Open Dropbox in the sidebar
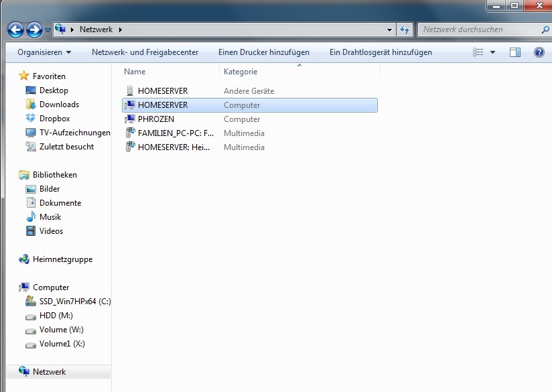The image size is (552, 392). click(x=54, y=119)
